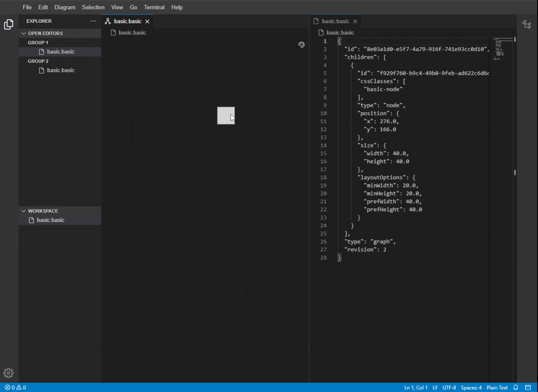Screen dimensions: 538x392
Task: Click the "position" key on line 10
Action: (x=373, y=113)
